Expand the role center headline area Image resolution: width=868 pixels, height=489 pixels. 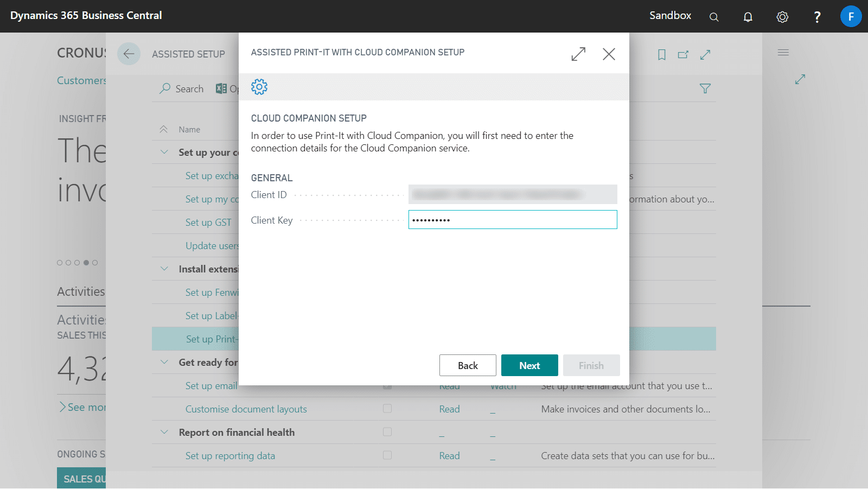coord(800,79)
